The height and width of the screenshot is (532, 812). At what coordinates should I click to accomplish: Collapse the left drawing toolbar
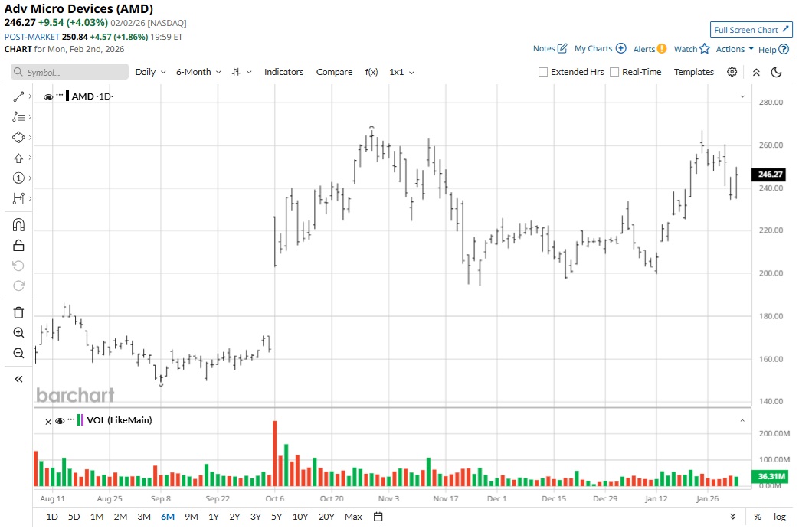(18, 380)
